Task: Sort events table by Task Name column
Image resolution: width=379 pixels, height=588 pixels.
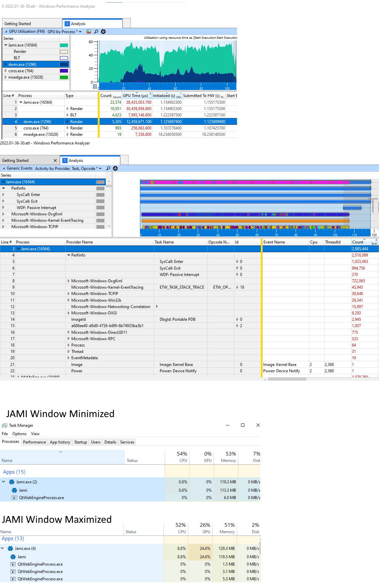Action: 180,242
